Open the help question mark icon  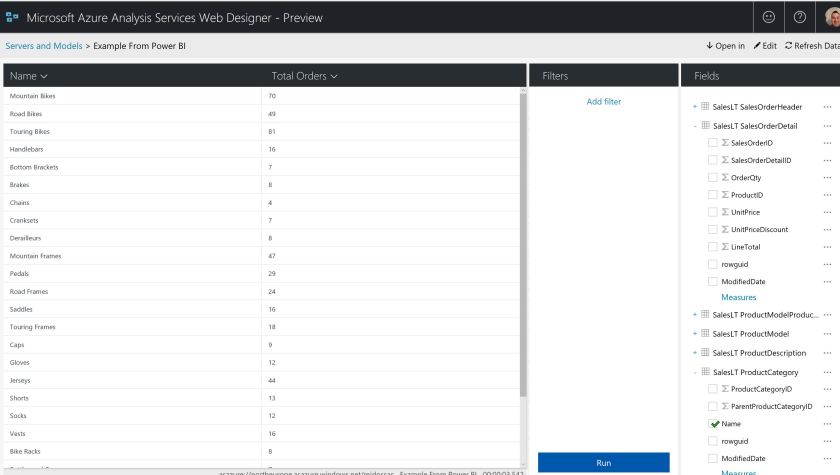800,17
